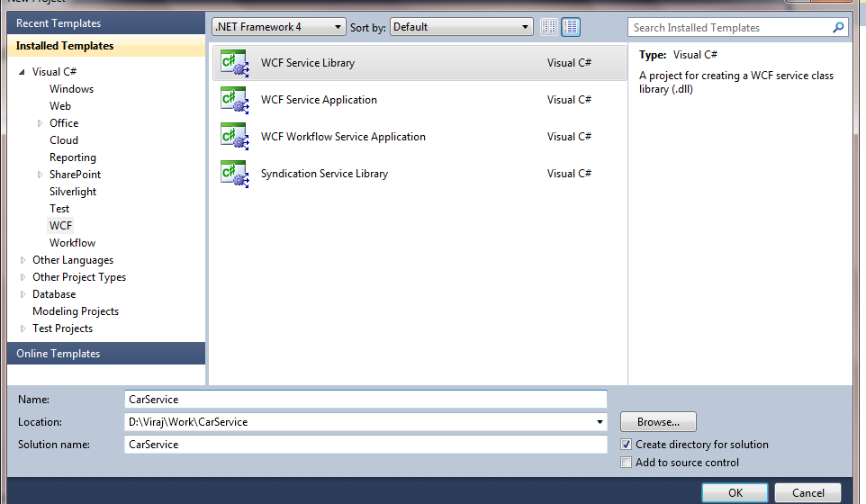The height and width of the screenshot is (504, 866).
Task: Open the Online Templates section
Action: (106, 354)
